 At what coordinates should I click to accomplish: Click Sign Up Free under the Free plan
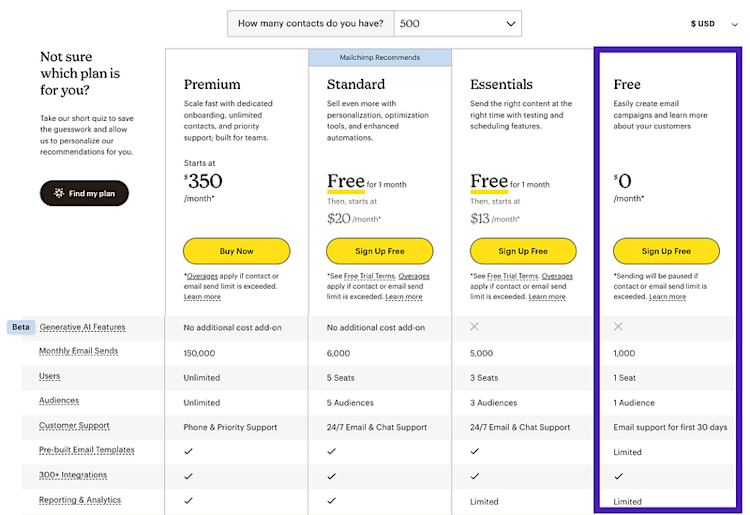666,251
